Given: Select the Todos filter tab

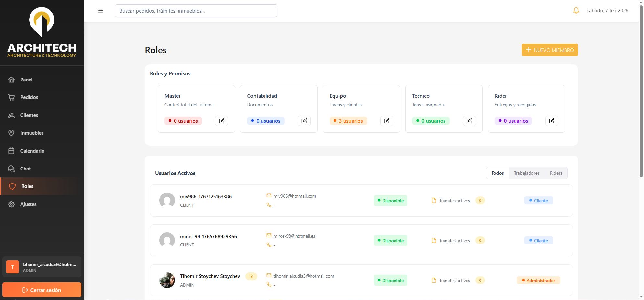Looking at the screenshot, I should coord(497,173).
